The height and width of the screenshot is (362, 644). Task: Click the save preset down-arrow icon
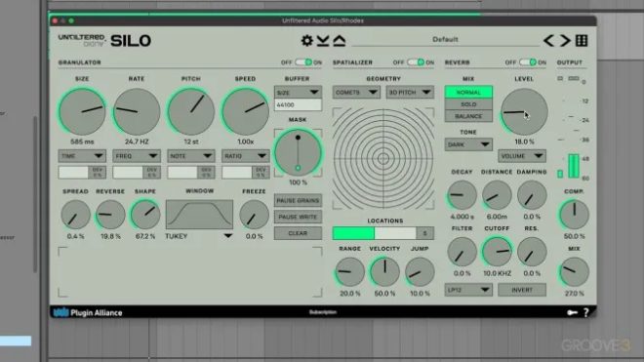(x=323, y=40)
